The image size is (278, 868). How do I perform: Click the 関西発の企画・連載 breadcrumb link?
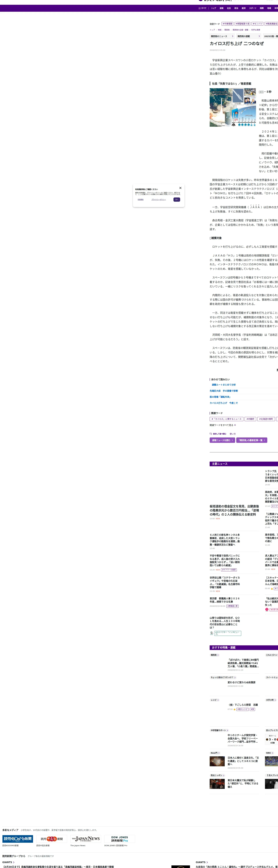[x=240, y=30]
